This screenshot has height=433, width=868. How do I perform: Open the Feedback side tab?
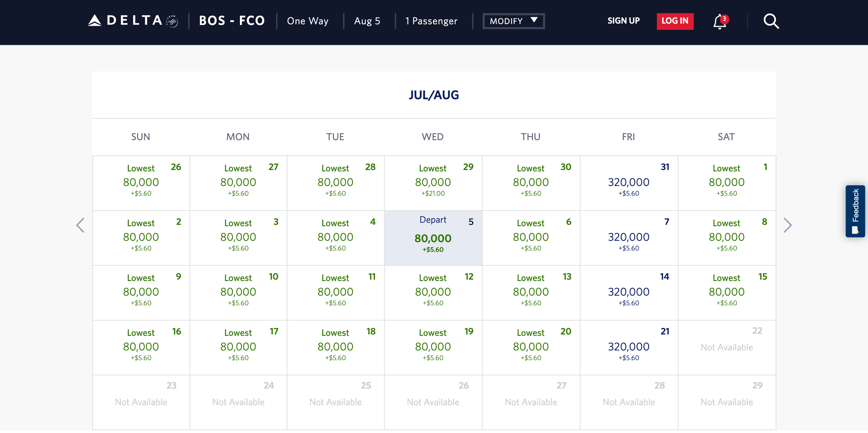(855, 211)
